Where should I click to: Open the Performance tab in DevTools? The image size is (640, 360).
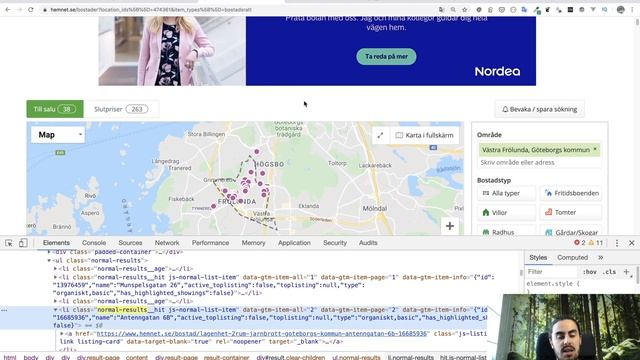pyautogui.click(x=210, y=243)
